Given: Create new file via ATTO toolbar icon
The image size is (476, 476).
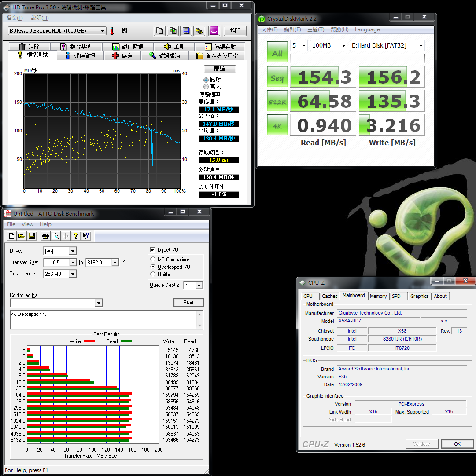Looking at the screenshot, I should 11,236.
